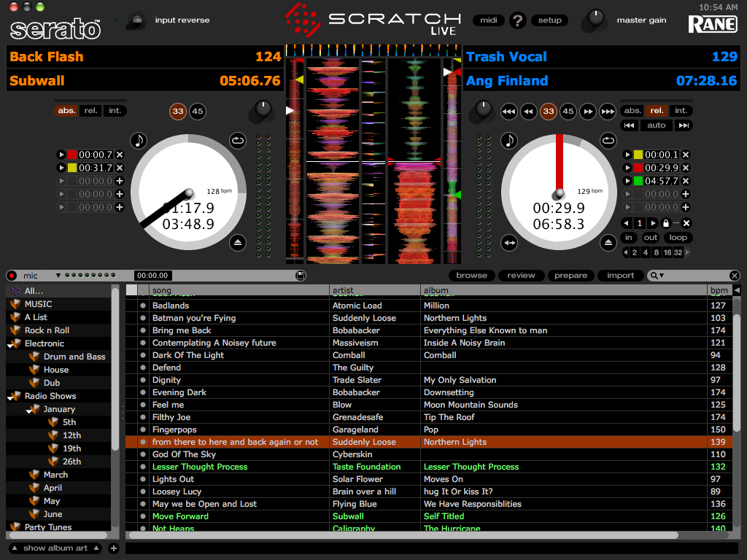Open the search options magnifier dropdown
The width and height of the screenshot is (747, 560).
click(657, 276)
